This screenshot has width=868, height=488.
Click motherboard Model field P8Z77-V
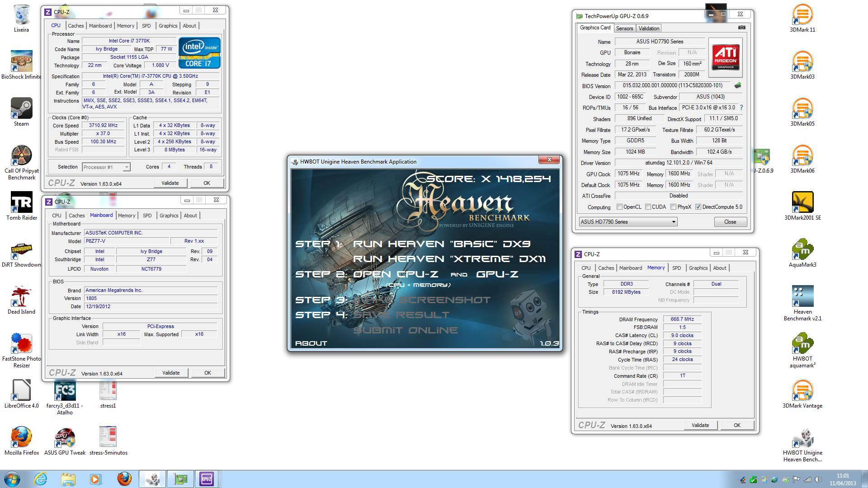127,241
